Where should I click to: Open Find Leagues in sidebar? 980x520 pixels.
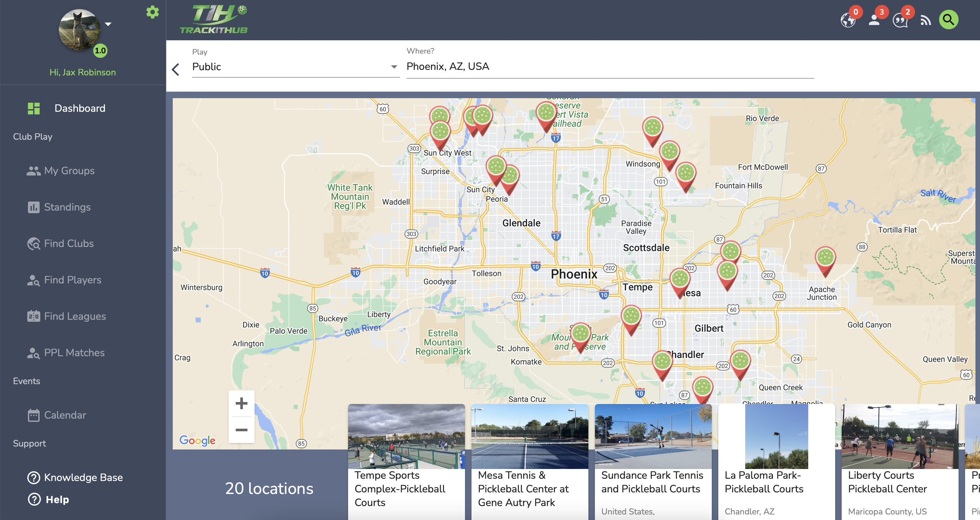coord(75,316)
